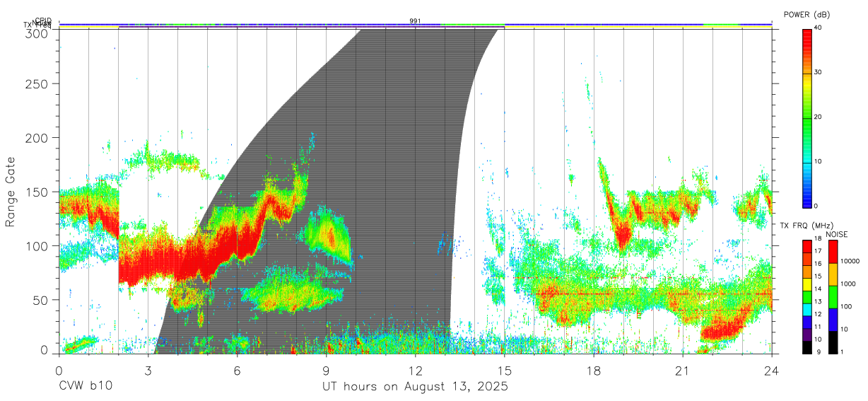868x401 pixels.
Task: Click the '1000' label on NOISE scale
Action: (847, 284)
